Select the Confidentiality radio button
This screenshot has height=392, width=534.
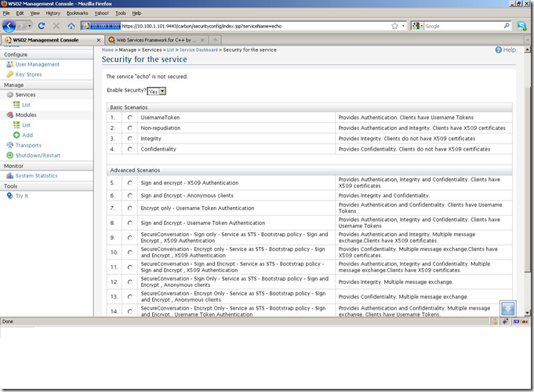click(129, 149)
